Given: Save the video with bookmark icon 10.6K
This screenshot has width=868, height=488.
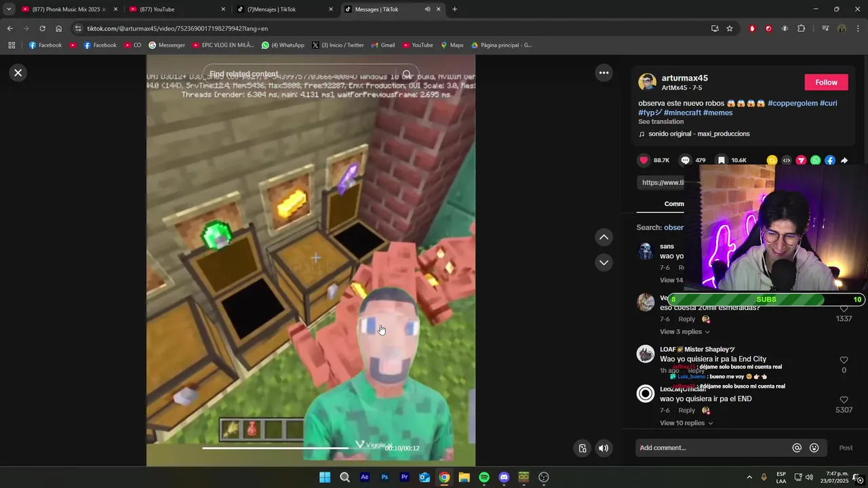Looking at the screenshot, I should pos(722,160).
